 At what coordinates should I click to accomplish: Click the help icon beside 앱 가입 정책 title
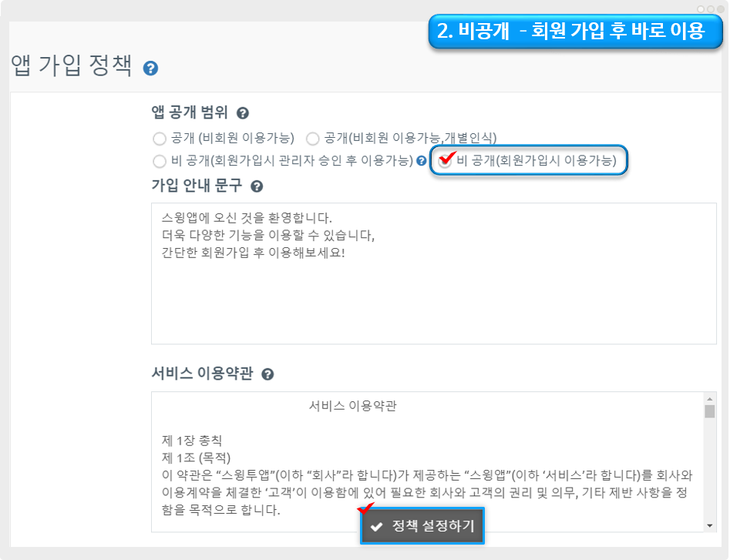[x=151, y=69]
